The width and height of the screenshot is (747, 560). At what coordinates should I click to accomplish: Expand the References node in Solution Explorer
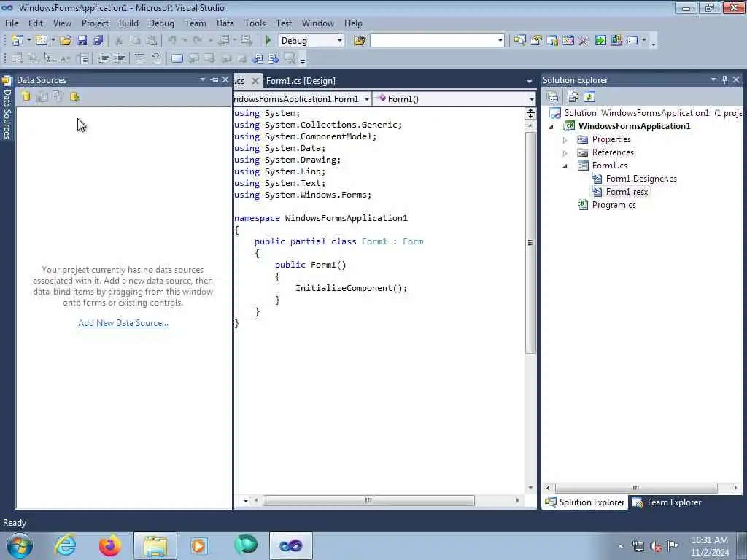pos(565,153)
